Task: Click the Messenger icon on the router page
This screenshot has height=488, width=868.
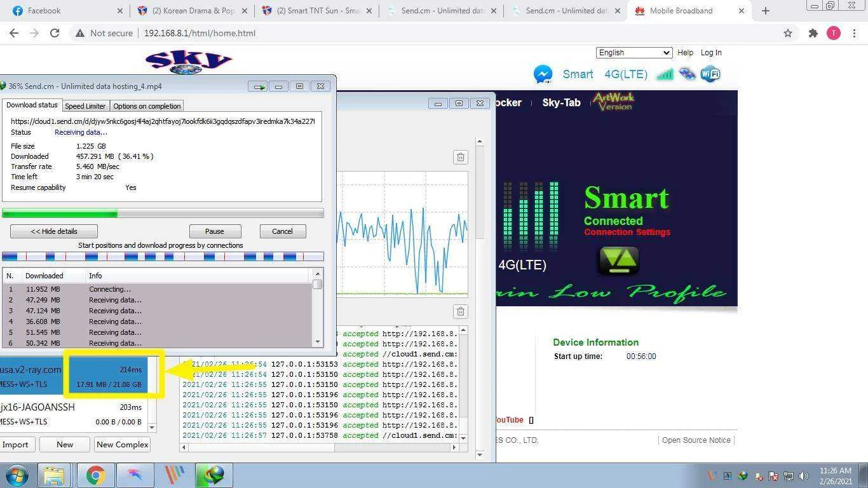Action: 543,74
